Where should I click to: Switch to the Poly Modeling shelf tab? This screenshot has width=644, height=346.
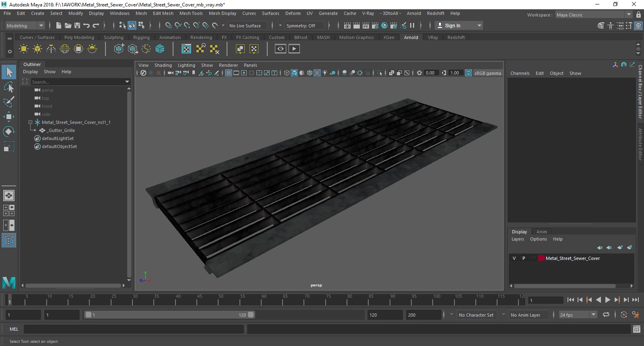click(79, 37)
